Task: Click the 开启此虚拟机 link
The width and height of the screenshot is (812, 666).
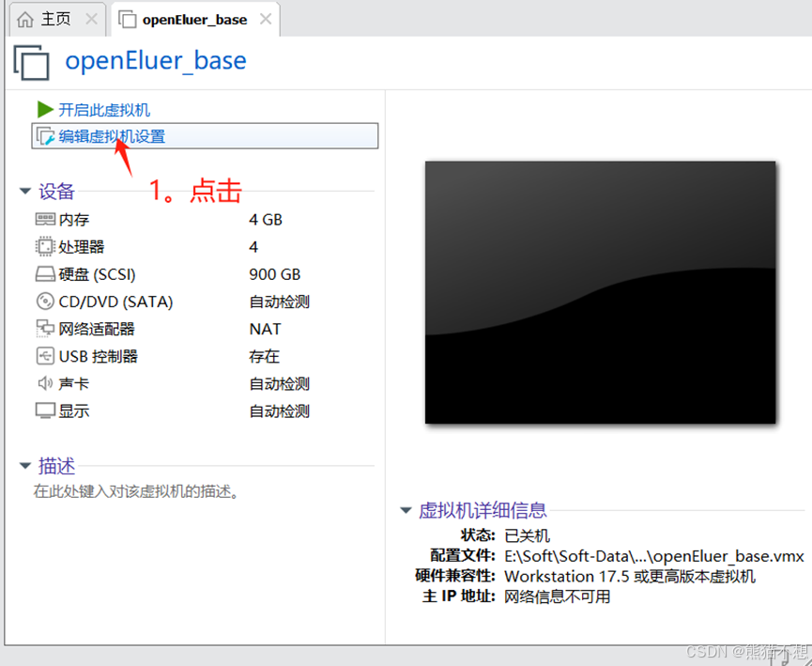Action: click(x=104, y=110)
